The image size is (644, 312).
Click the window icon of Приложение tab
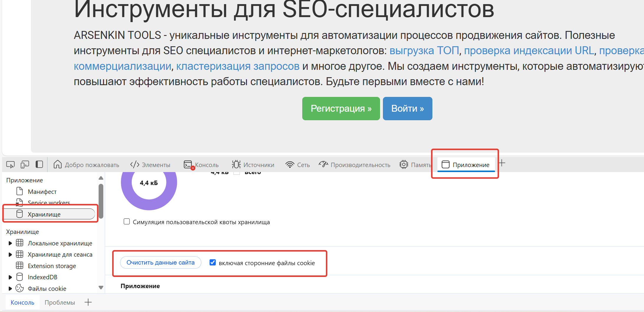446,164
